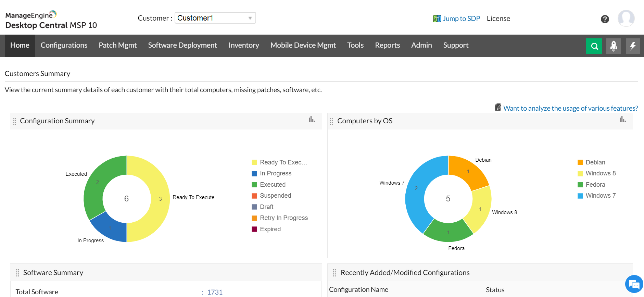Open the help question mark icon
This screenshot has height=297, width=644.
(x=605, y=19)
